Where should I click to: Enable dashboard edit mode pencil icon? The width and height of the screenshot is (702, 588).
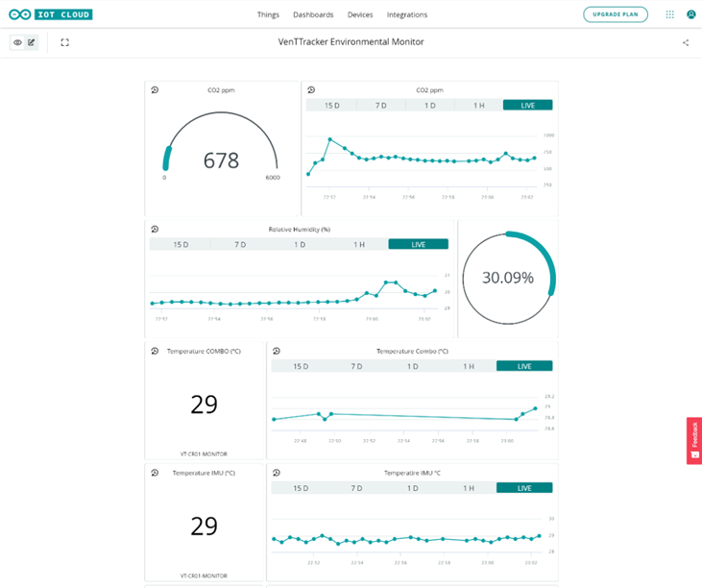[x=32, y=42]
